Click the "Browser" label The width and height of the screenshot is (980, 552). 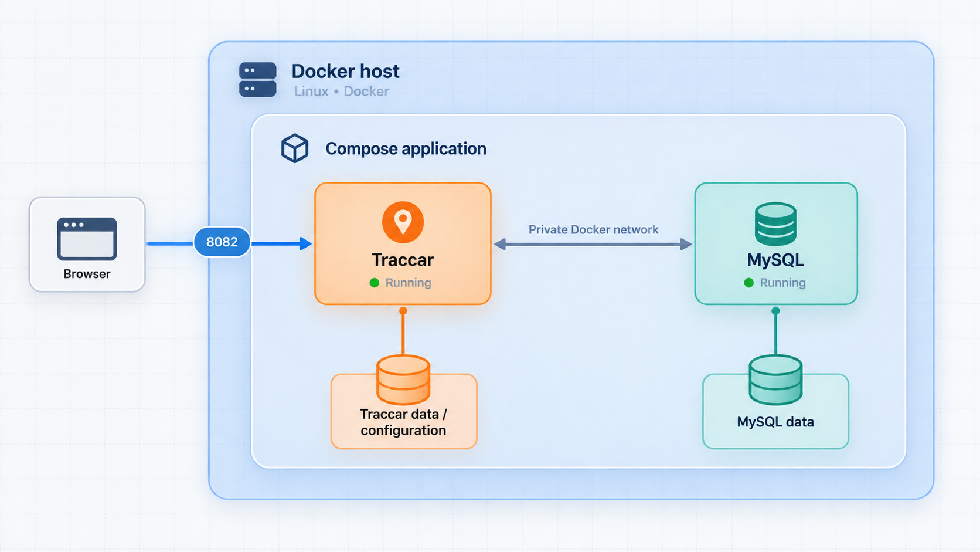pos(87,274)
